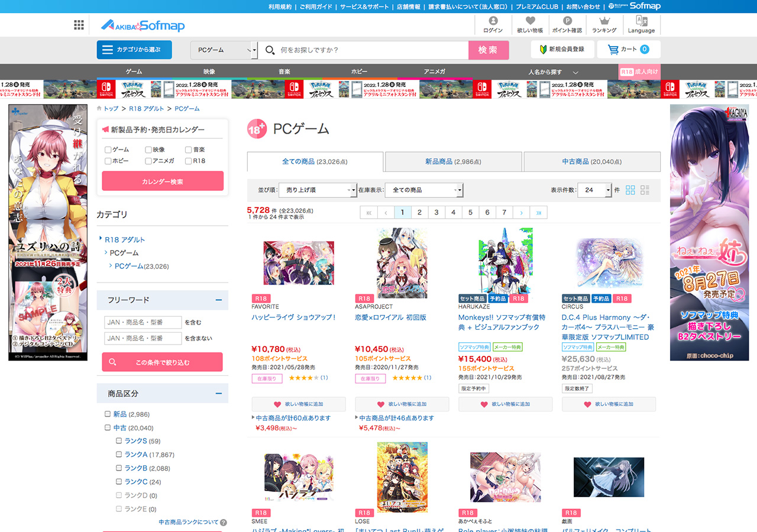Image resolution: width=757 pixels, height=532 pixels.
Task: Open the wishlist heart icon
Action: click(x=529, y=21)
